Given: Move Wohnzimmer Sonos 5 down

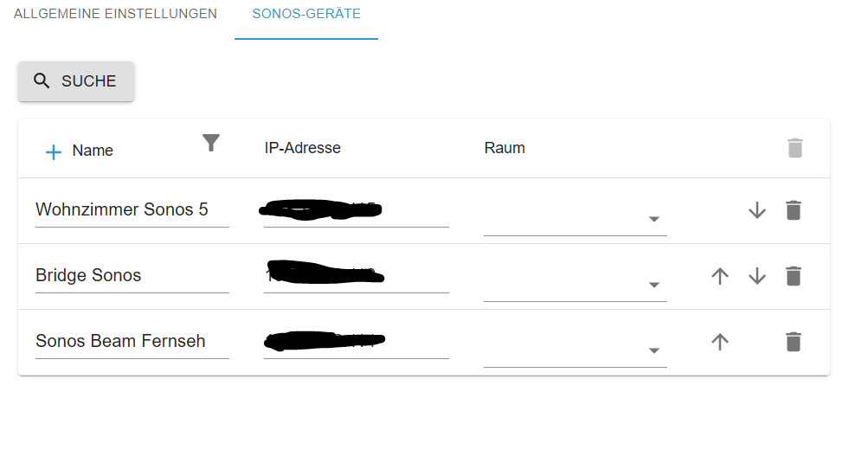Looking at the screenshot, I should click(756, 210).
